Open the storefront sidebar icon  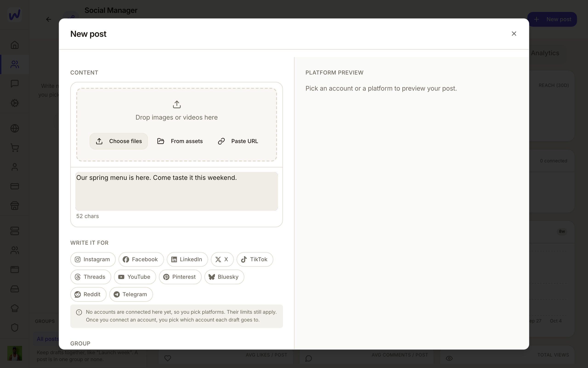click(14, 206)
